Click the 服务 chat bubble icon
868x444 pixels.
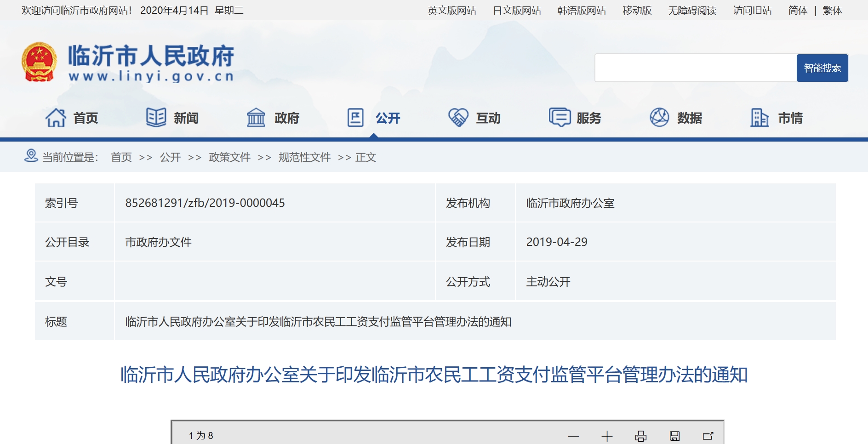[x=560, y=118]
